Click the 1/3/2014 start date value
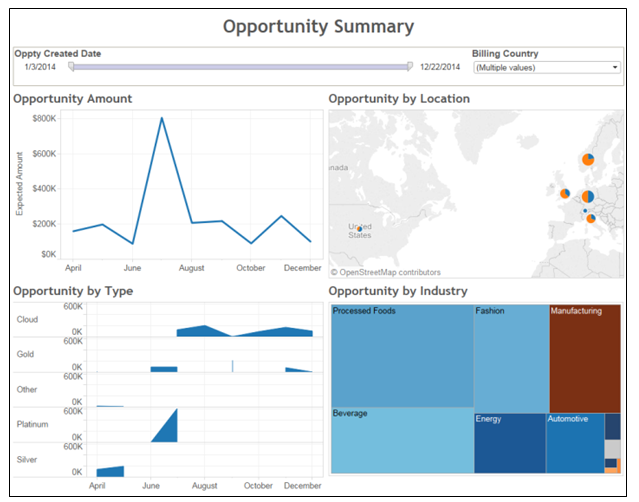 pyautogui.click(x=40, y=67)
